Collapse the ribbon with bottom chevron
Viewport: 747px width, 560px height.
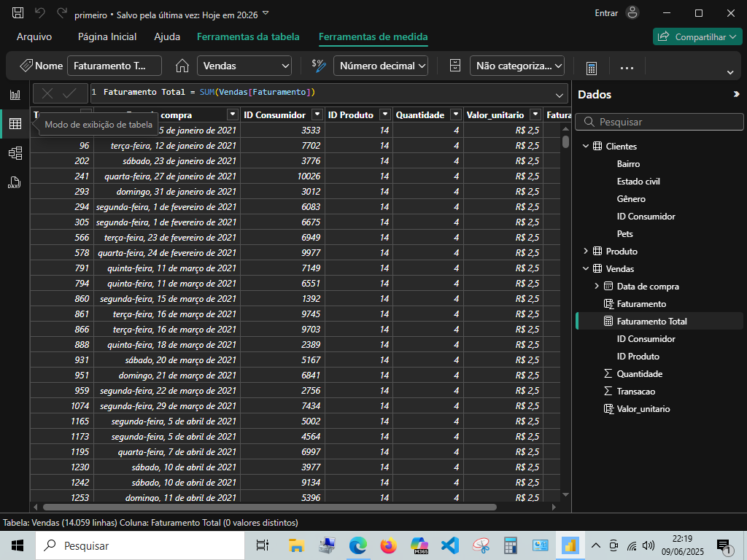tap(729, 72)
